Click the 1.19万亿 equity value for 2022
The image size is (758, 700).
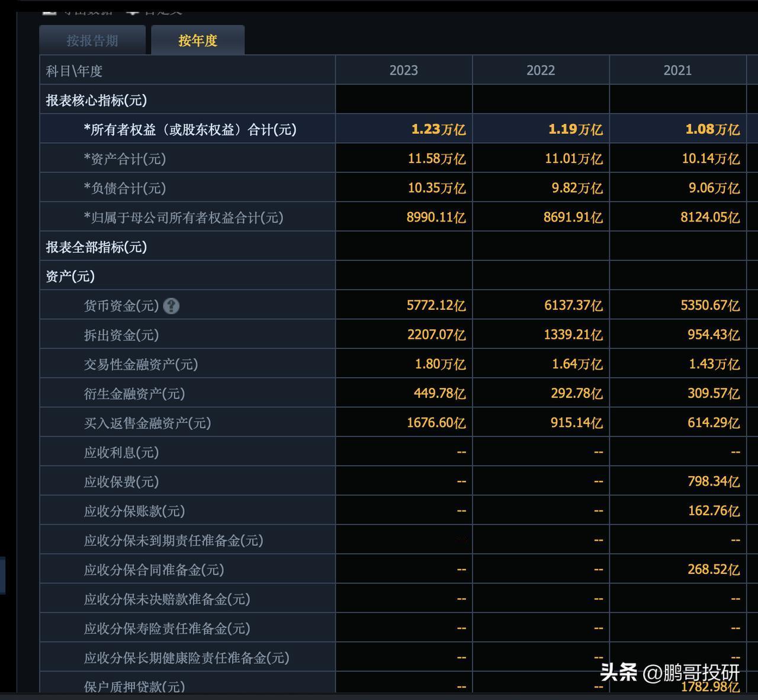[576, 129]
